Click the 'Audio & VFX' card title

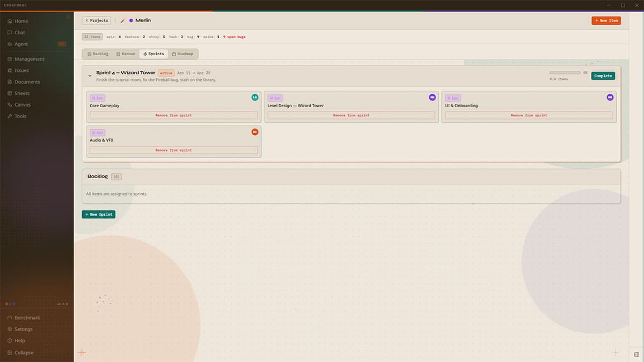(101, 140)
